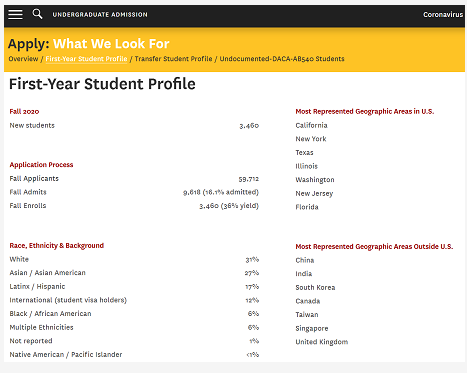Click the Asian / Asian American row
467x373 pixels.
(x=134, y=273)
